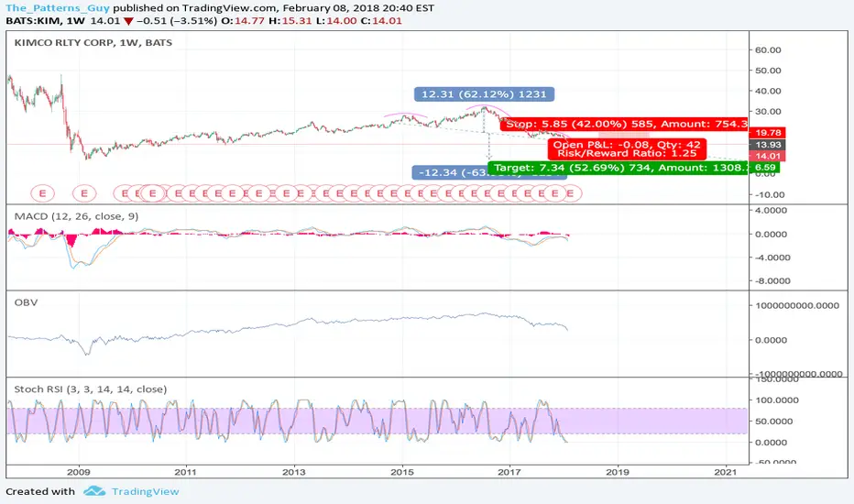This screenshot has width=854, height=504.
Task: Select the earliest earnings E marker
Action: tap(42, 192)
